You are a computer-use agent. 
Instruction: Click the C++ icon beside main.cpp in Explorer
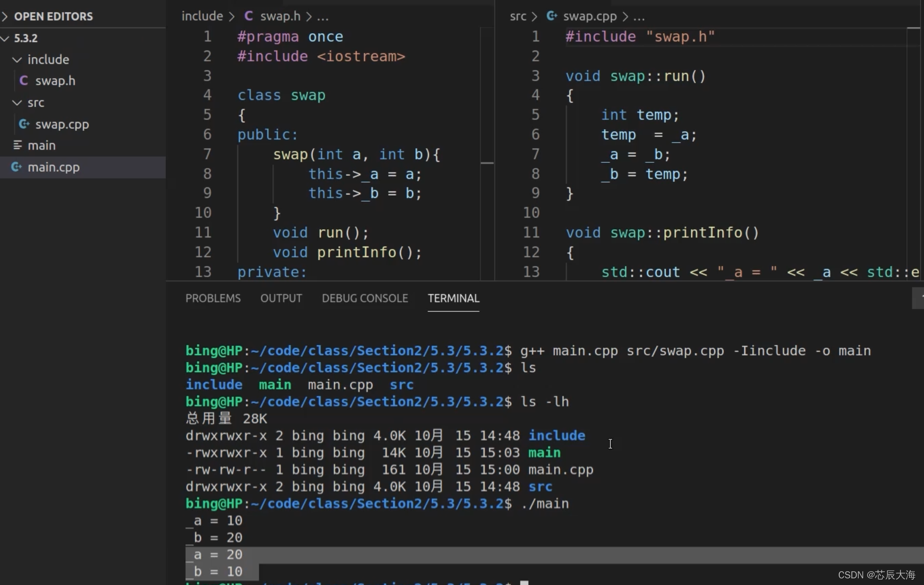(16, 167)
